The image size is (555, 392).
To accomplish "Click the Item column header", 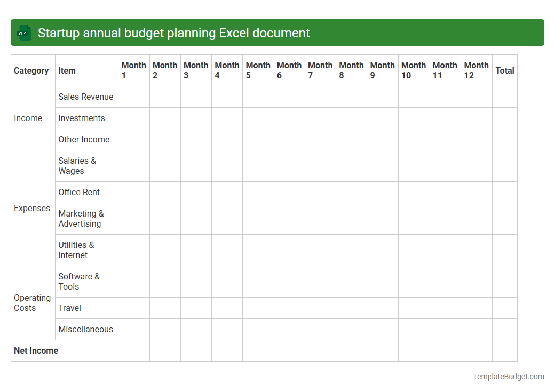I will [67, 70].
